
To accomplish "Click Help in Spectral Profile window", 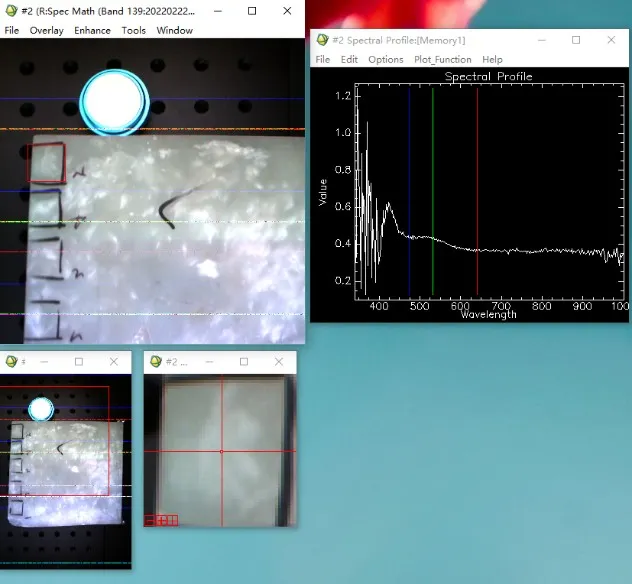I will pos(492,60).
